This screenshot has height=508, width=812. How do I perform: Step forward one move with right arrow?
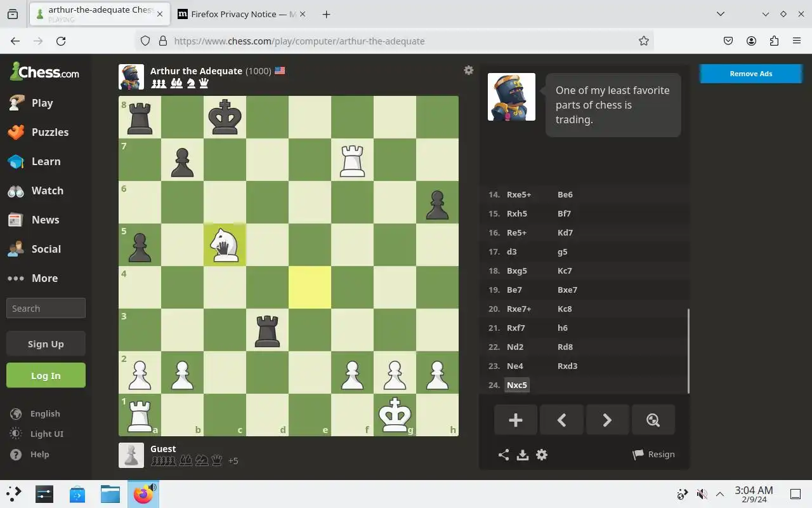coord(607,420)
